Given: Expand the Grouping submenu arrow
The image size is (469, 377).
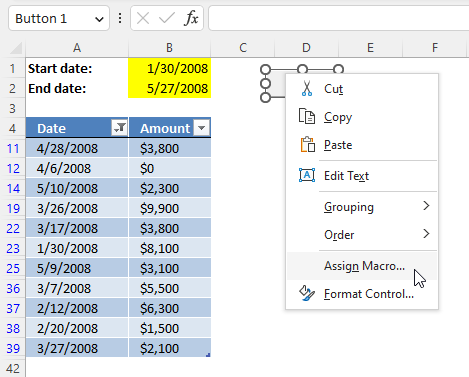Looking at the screenshot, I should (x=426, y=206).
